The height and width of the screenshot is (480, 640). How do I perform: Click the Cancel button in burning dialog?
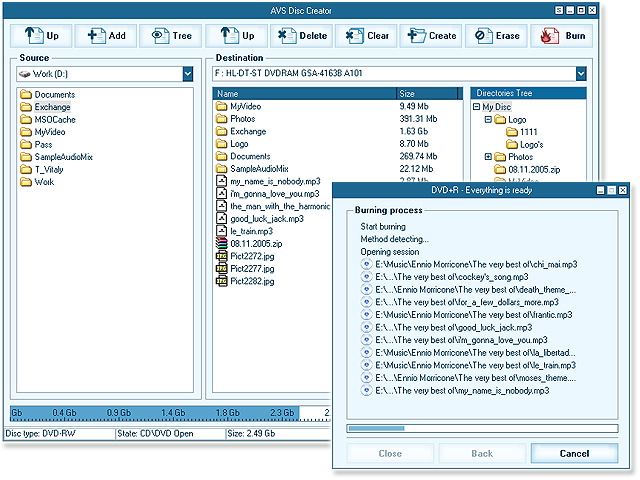[x=574, y=453]
